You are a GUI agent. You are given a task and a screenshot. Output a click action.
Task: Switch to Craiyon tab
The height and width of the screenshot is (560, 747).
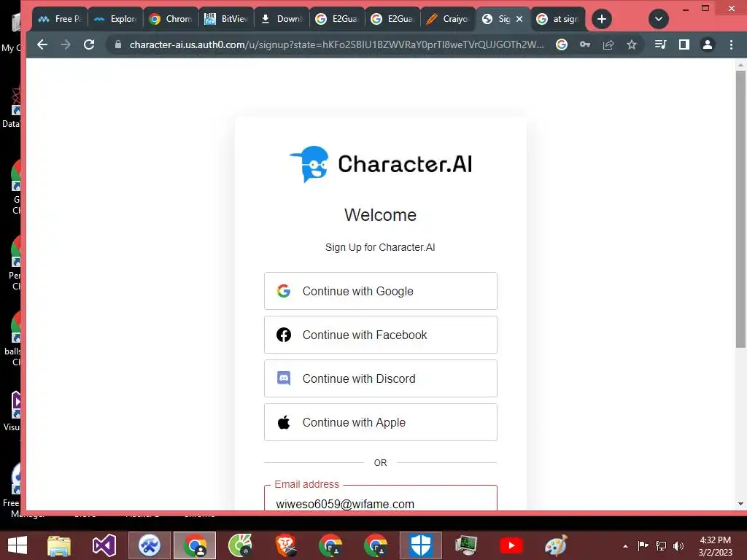click(x=447, y=19)
